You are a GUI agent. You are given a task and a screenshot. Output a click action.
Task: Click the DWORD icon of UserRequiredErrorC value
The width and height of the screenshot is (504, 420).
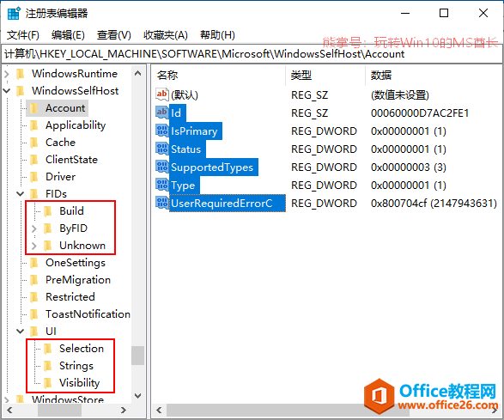pos(162,203)
